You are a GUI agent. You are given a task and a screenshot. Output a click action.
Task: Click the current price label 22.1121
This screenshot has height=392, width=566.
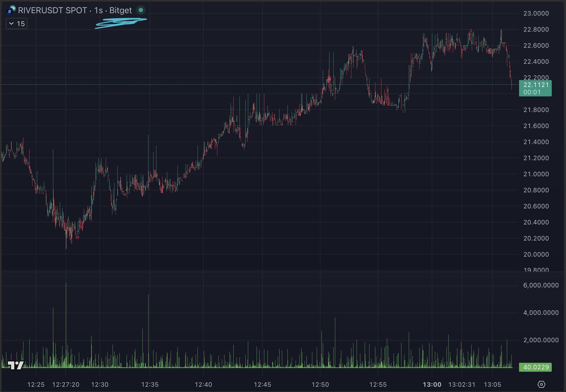[536, 85]
